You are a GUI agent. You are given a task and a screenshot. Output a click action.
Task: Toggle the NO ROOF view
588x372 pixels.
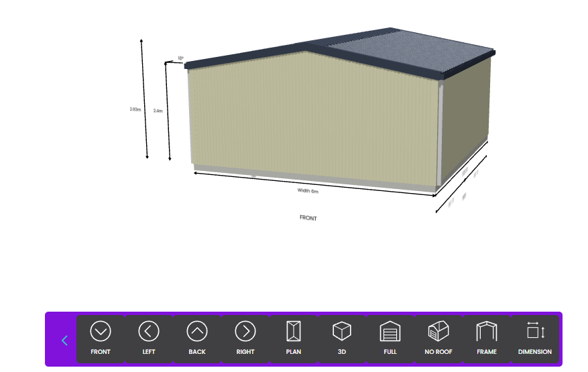438,339
